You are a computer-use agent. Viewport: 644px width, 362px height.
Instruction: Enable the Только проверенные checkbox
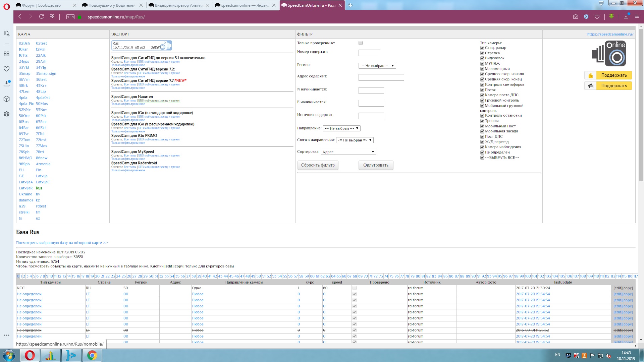361,43
